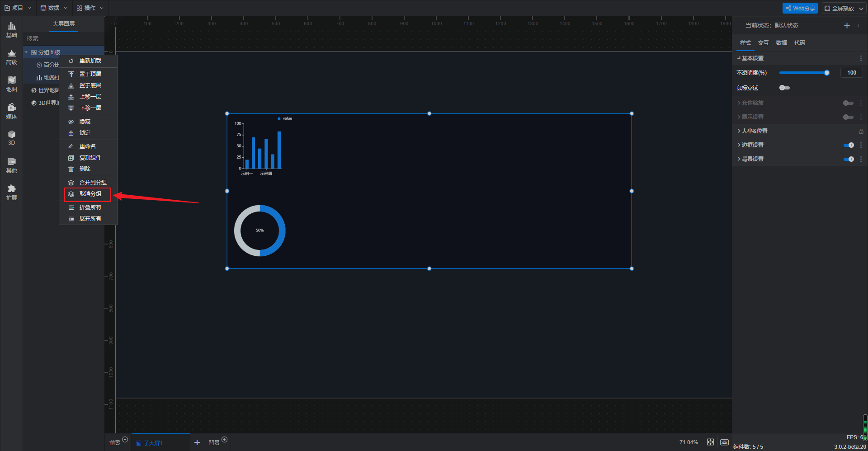Image resolution: width=868 pixels, height=451 pixels.
Task: Click the Web分享 button
Action: coord(800,8)
